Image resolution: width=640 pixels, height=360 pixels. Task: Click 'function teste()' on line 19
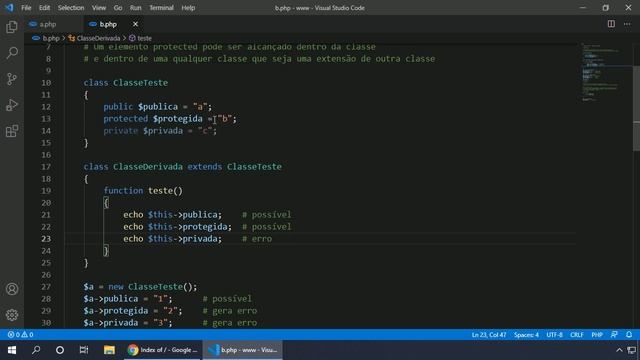coord(143,191)
